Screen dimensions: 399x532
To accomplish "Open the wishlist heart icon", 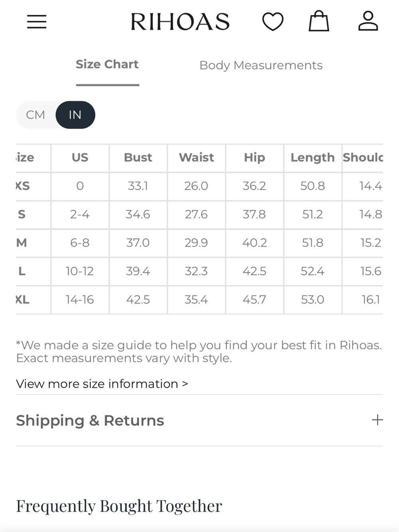I will pyautogui.click(x=273, y=21).
